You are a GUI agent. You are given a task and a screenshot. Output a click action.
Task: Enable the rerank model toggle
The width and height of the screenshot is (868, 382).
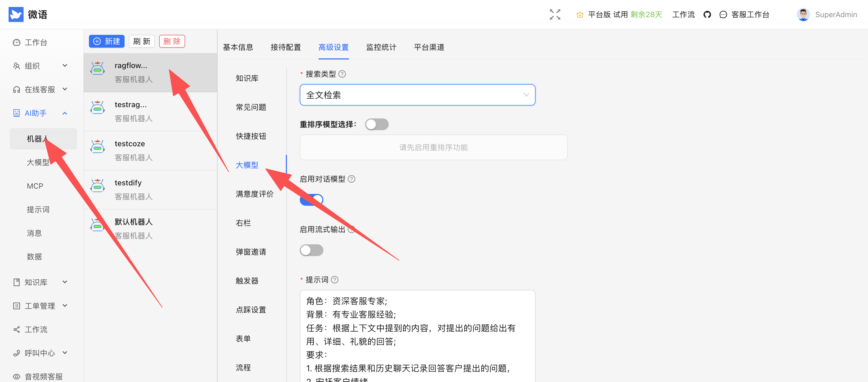tap(377, 124)
